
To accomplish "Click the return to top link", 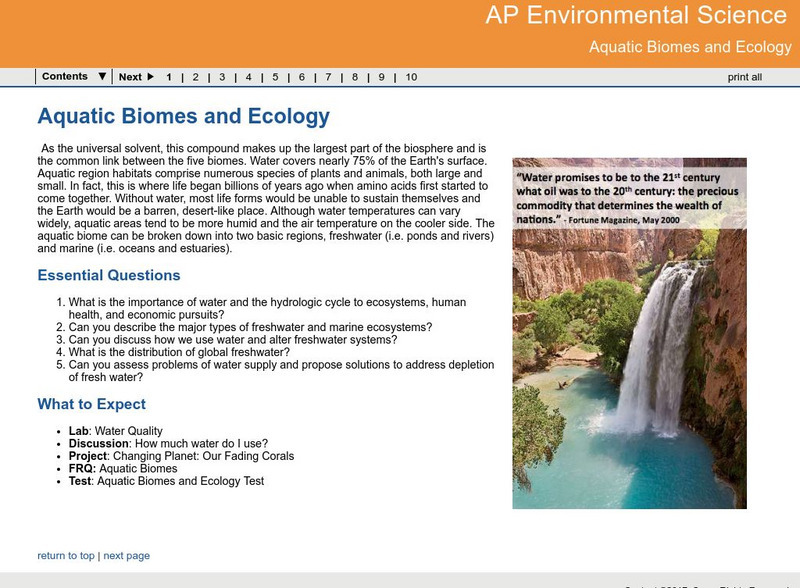I will (x=66, y=555).
